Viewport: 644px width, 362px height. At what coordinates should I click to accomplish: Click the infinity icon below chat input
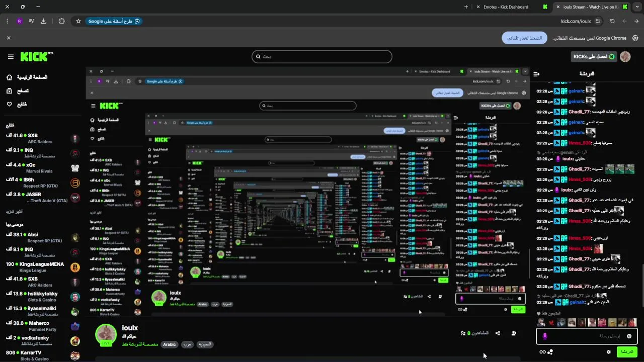click(542, 352)
